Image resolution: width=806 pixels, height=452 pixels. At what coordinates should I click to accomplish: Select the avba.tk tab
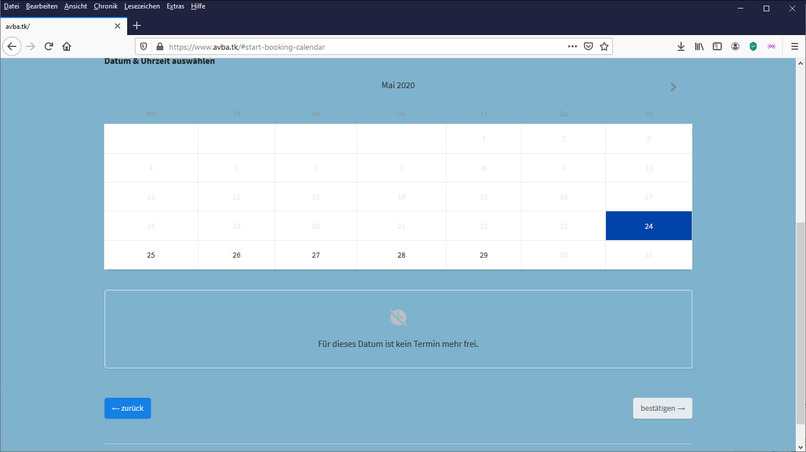(x=64, y=26)
